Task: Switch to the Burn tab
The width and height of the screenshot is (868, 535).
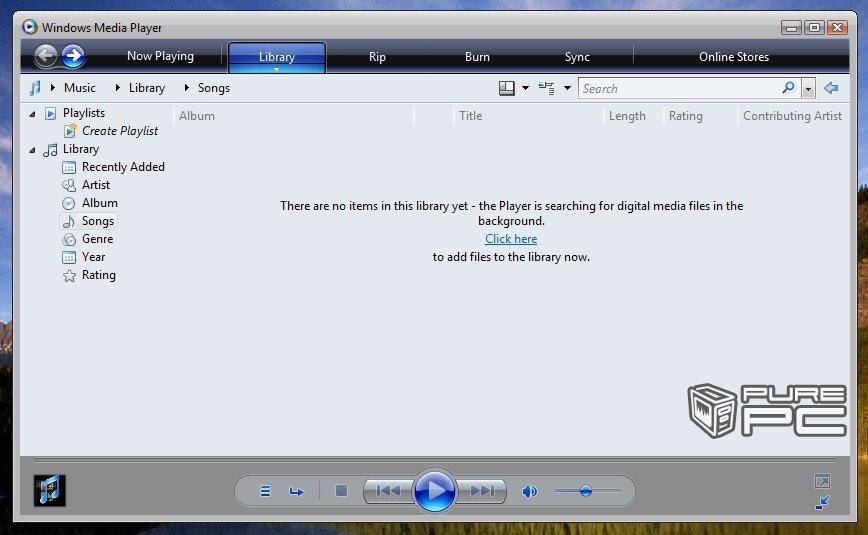Action: [477, 56]
